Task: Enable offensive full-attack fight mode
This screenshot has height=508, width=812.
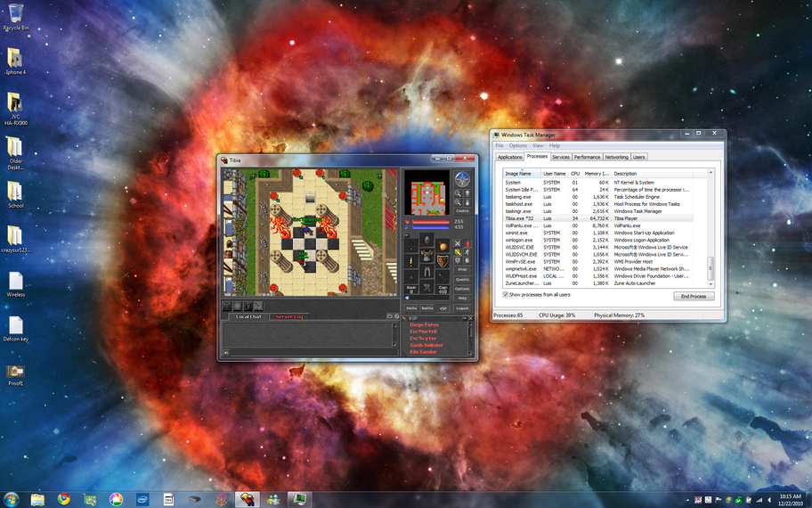Action: pyautogui.click(x=458, y=243)
